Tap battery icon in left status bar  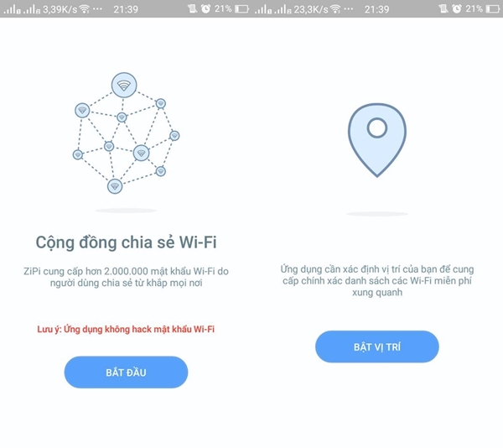[x=242, y=8]
